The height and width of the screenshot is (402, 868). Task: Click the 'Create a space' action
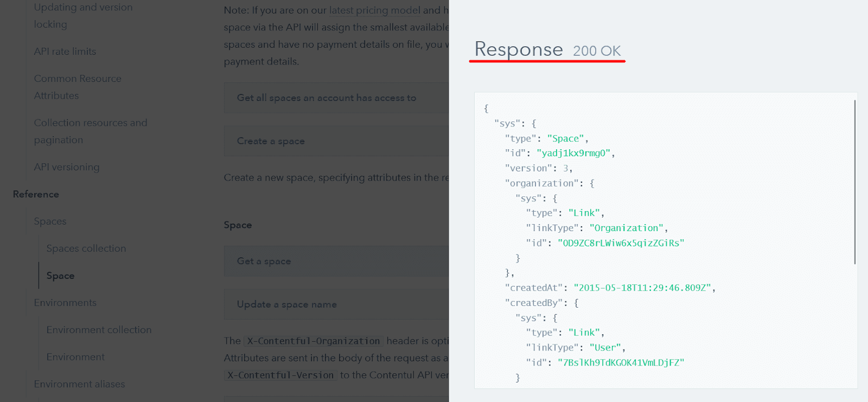(x=271, y=141)
